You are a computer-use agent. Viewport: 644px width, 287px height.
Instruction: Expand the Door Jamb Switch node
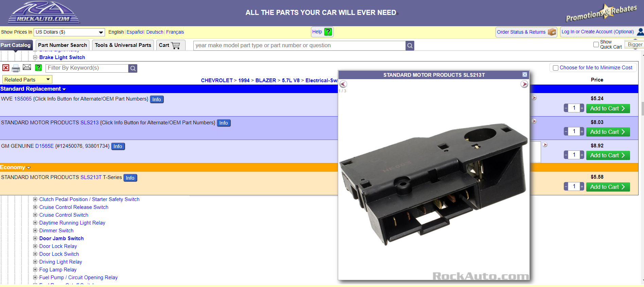click(35, 238)
